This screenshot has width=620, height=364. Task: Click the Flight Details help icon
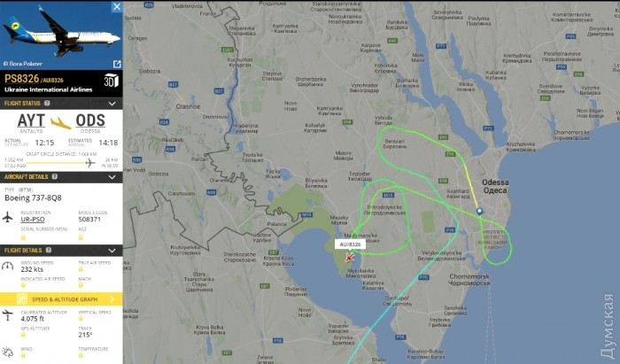pyautogui.click(x=48, y=250)
